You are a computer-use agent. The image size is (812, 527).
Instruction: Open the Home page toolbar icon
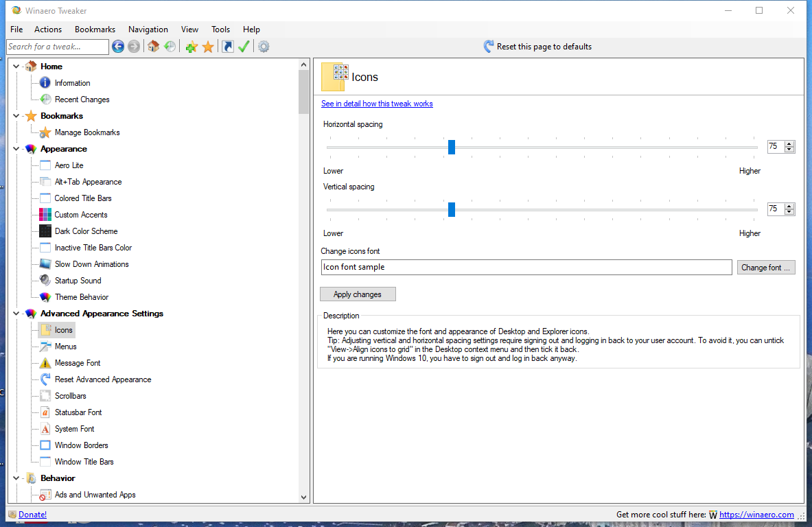pyautogui.click(x=153, y=47)
